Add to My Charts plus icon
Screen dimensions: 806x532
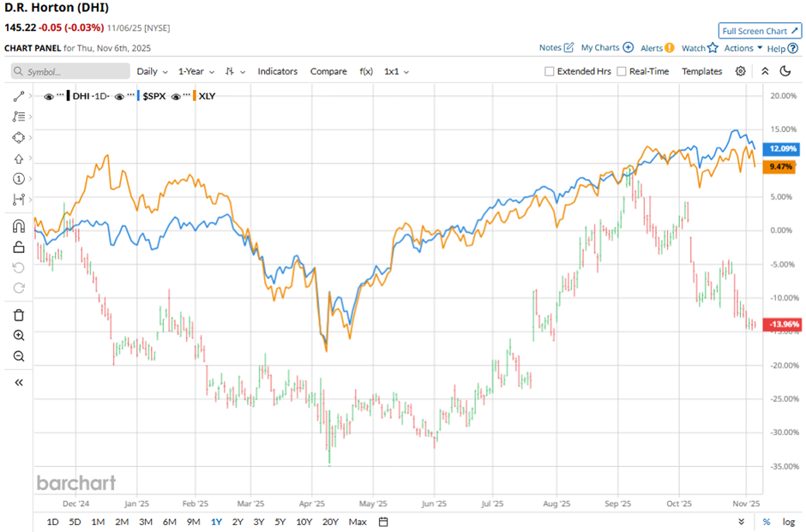coord(629,47)
